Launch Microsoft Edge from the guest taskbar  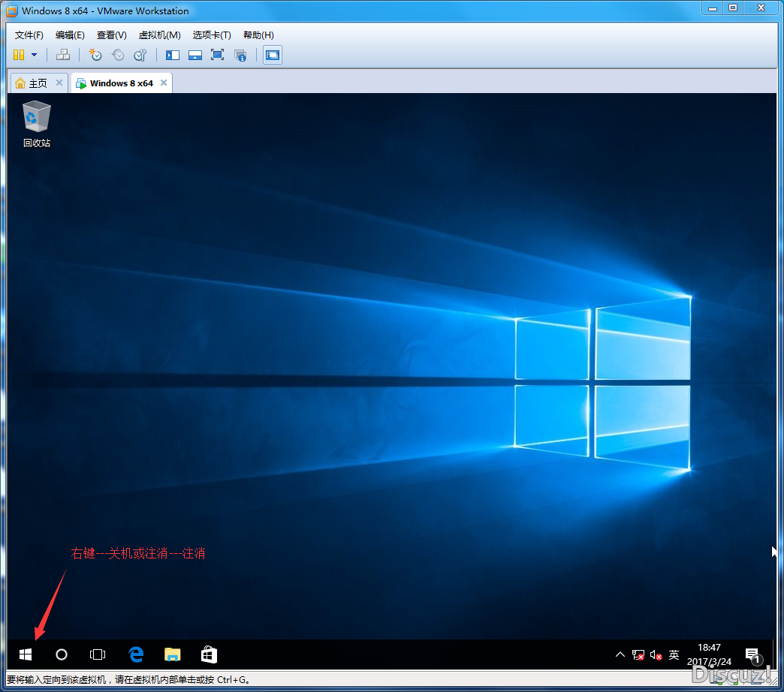pos(136,654)
